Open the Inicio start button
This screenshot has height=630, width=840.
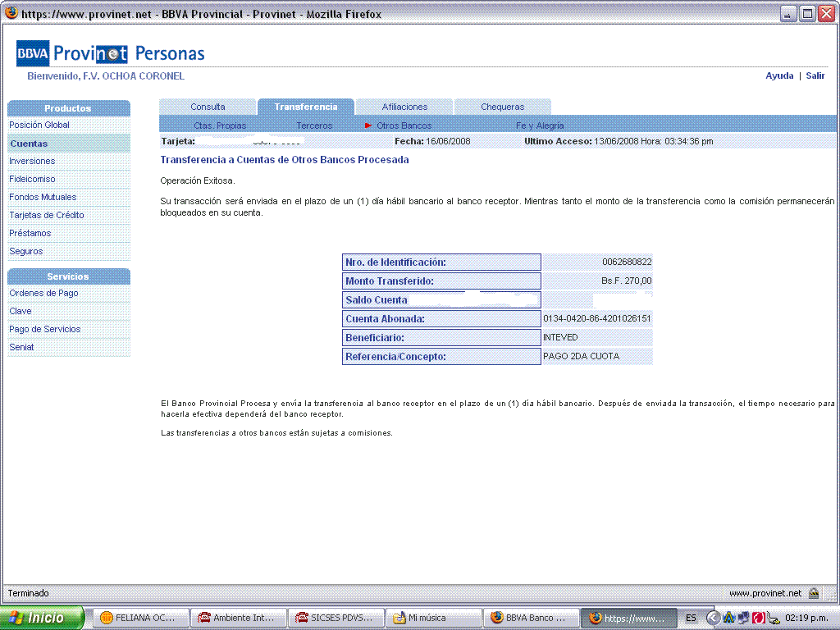click(x=43, y=618)
